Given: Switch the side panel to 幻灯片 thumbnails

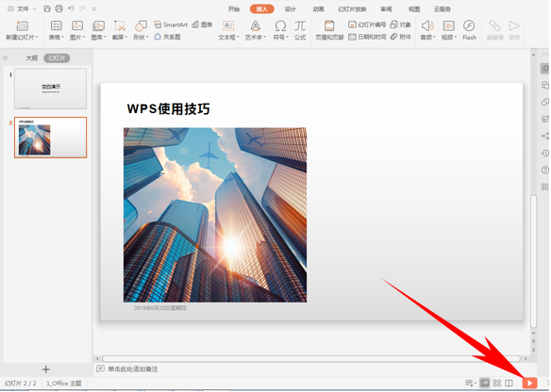Looking at the screenshot, I should pyautogui.click(x=57, y=57).
